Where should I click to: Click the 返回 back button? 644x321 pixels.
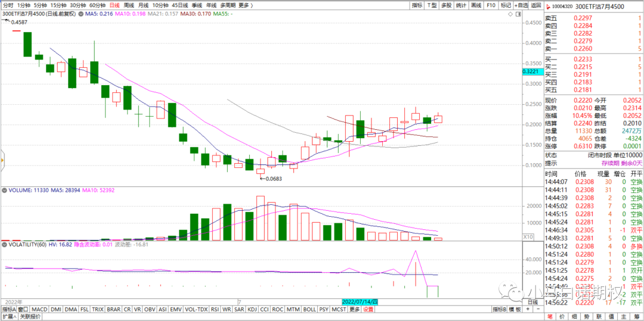pos(535,5)
